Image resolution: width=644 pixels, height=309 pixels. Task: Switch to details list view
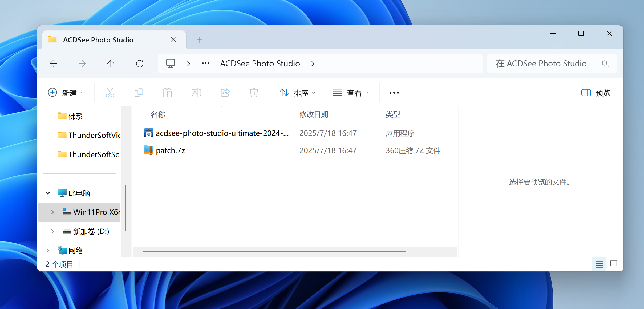(x=599, y=264)
